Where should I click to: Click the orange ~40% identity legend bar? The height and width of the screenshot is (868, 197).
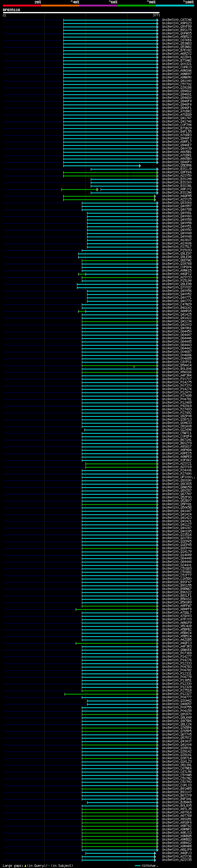60,6
